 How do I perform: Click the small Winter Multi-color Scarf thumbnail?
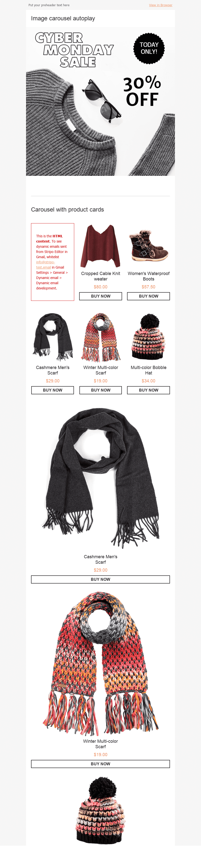click(100, 337)
